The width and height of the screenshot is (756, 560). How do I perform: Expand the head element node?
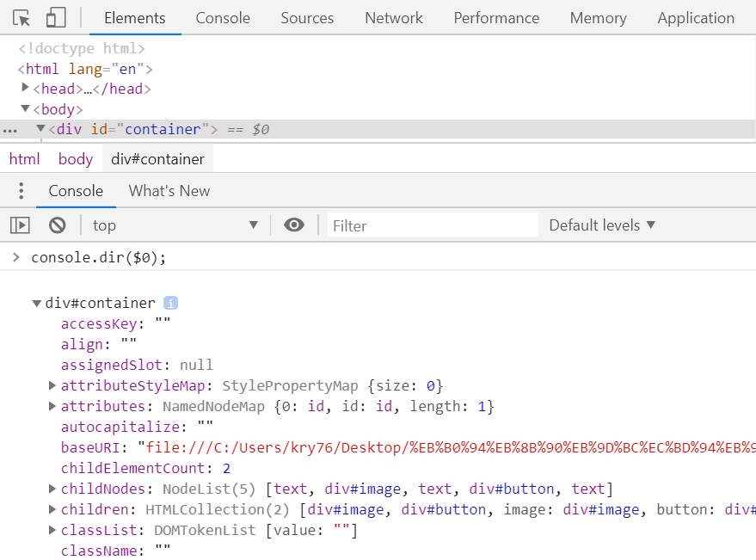pos(25,89)
